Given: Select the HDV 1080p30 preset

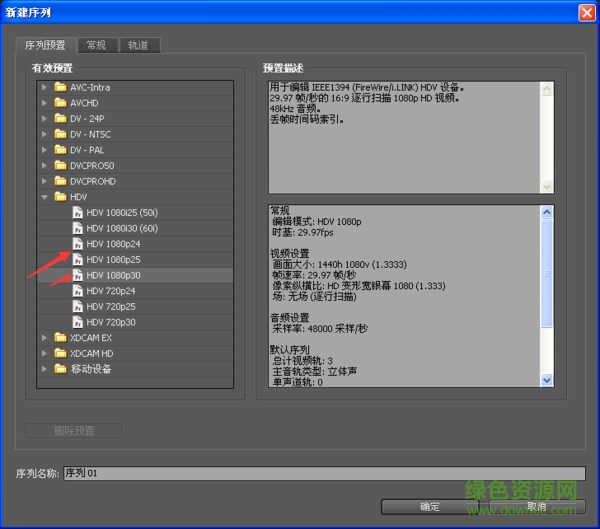Looking at the screenshot, I should 111,275.
